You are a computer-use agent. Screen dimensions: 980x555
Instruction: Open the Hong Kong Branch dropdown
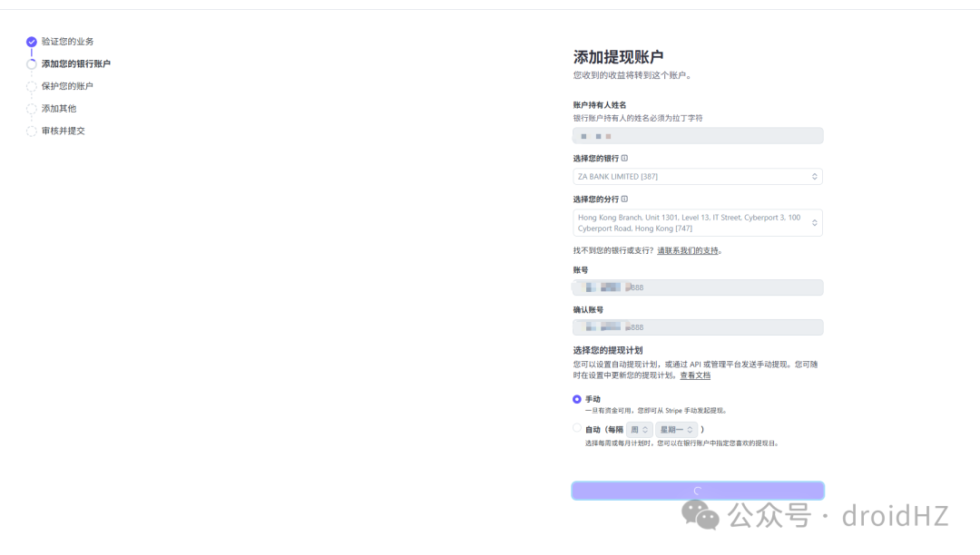click(x=698, y=223)
